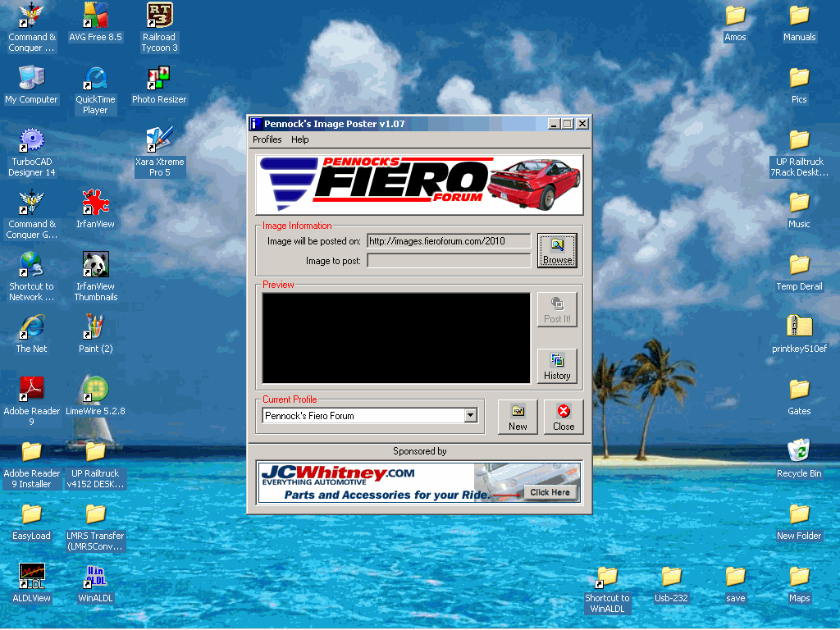
Task: Open the History button
Action: pyautogui.click(x=557, y=366)
